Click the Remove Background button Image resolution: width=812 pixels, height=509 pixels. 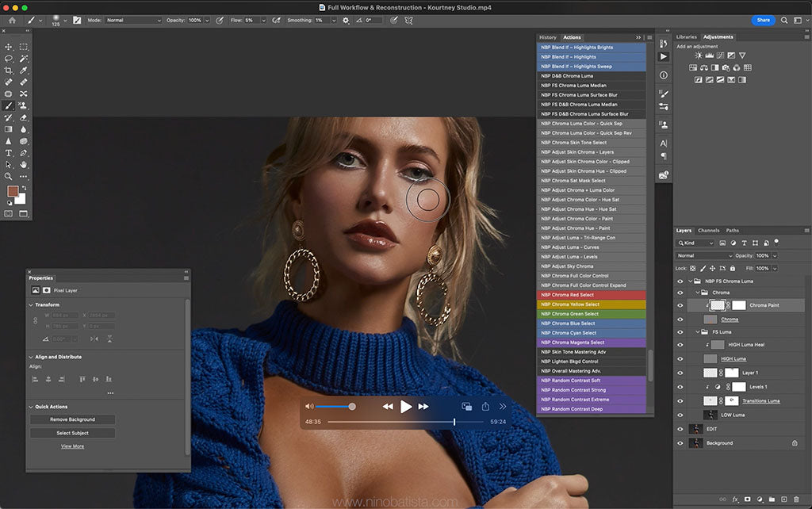71,419
